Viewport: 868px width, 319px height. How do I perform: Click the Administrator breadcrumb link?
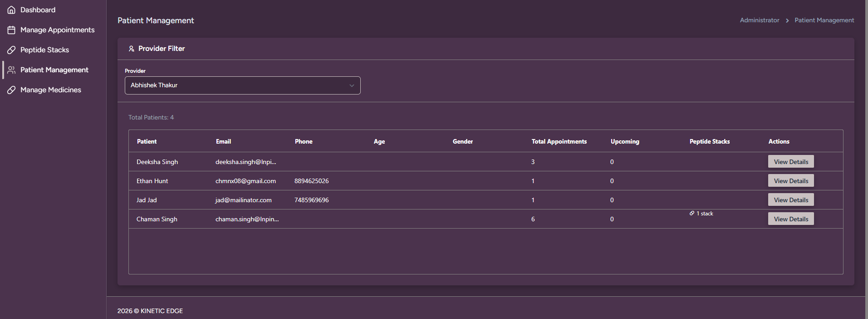click(x=759, y=20)
